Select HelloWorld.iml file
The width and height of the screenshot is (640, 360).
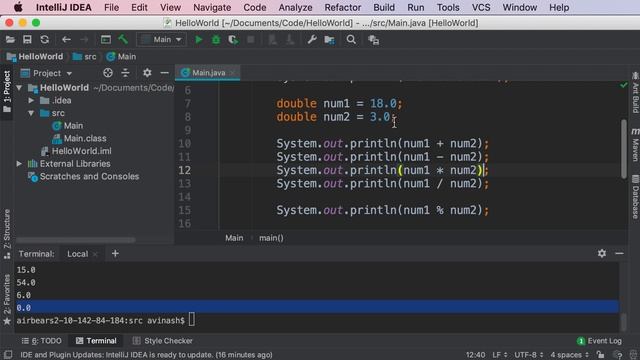pyautogui.click(x=76, y=151)
